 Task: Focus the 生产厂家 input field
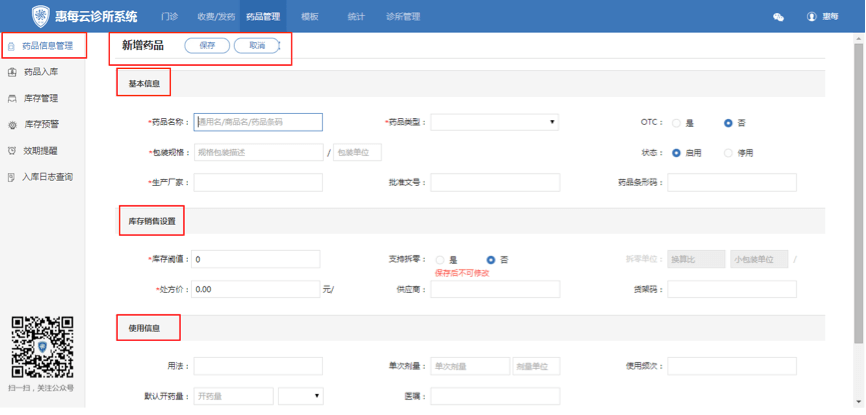coord(258,182)
